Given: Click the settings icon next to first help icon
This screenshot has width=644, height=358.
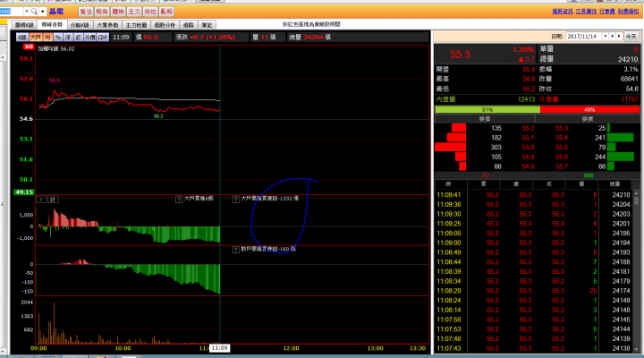Looking at the screenshot, I should 53,200.
